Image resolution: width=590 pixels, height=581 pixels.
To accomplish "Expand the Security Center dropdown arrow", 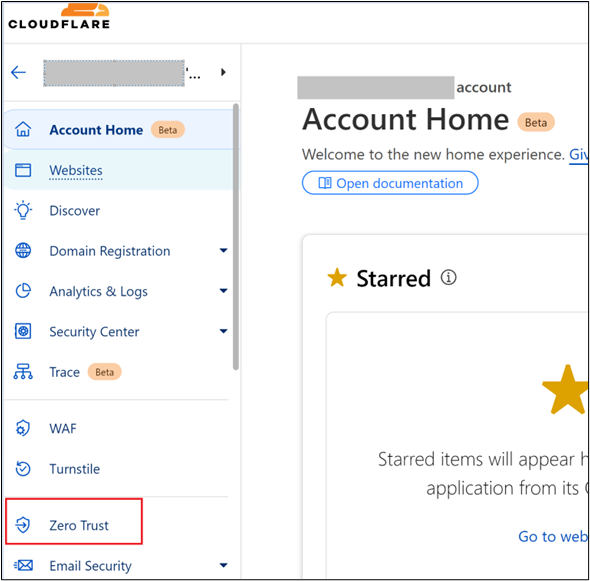I will 224,331.
